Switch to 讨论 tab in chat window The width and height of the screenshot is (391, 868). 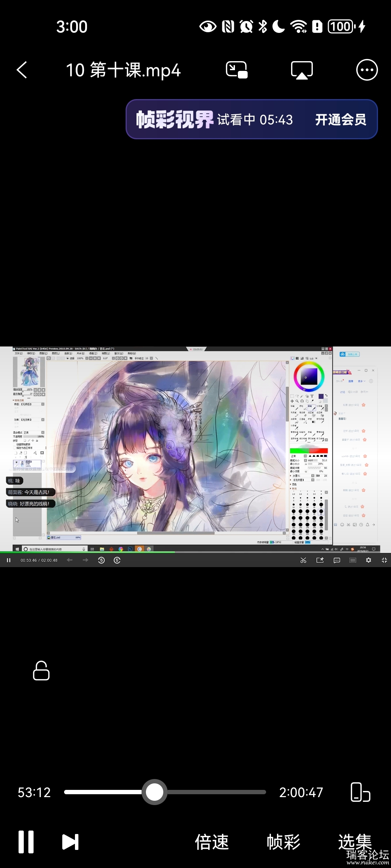pos(342,392)
